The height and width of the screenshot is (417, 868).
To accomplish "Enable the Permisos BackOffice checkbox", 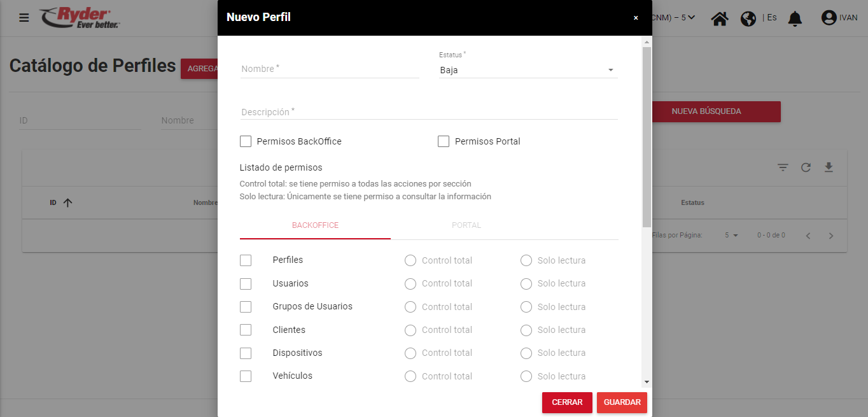I will [x=246, y=141].
